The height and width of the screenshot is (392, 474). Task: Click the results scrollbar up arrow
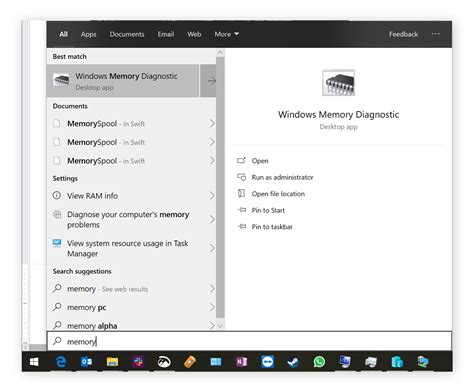tap(220, 52)
